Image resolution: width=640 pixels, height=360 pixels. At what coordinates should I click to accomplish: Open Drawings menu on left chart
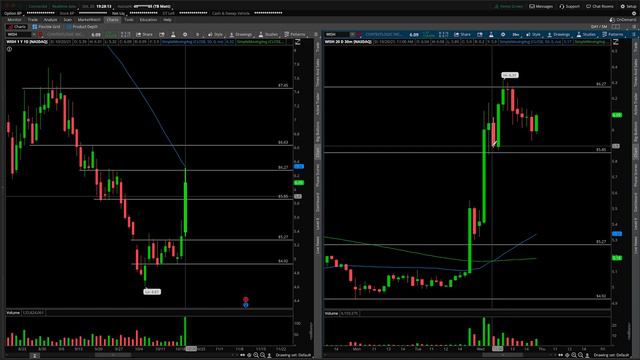(241, 35)
